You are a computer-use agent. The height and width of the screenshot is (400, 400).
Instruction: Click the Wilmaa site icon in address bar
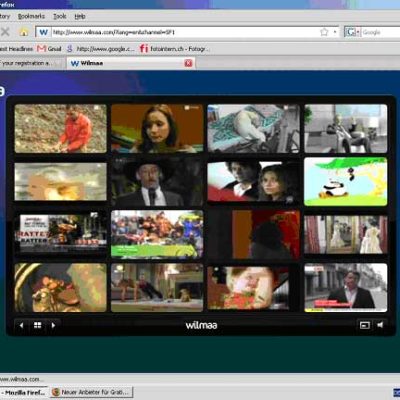coord(43,32)
